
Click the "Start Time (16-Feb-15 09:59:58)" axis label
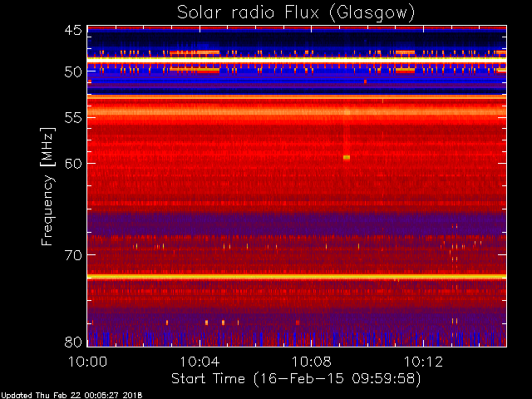[x=296, y=379]
